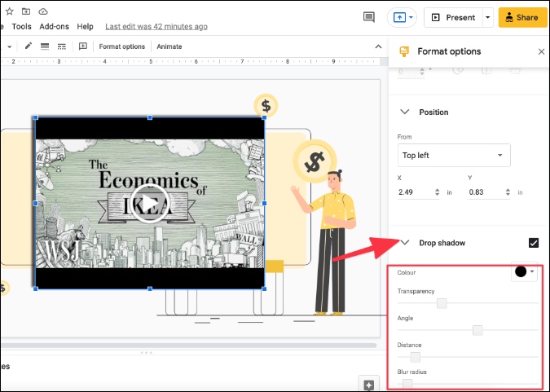Collapse the Drop shadow section chevron
Viewport: 550px width, 392px height.
(x=405, y=243)
